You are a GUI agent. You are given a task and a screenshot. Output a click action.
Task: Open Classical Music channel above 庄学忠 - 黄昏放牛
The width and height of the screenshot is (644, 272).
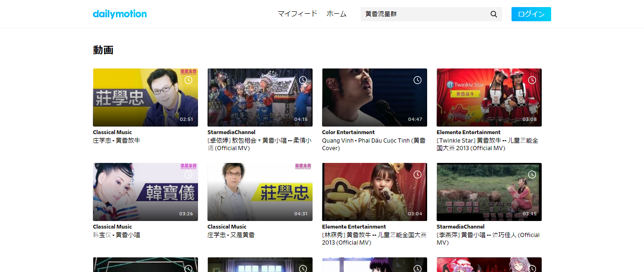(112, 132)
